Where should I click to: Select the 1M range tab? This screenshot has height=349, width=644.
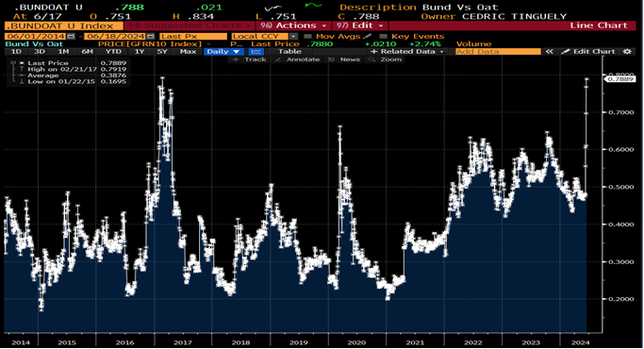[x=63, y=51]
